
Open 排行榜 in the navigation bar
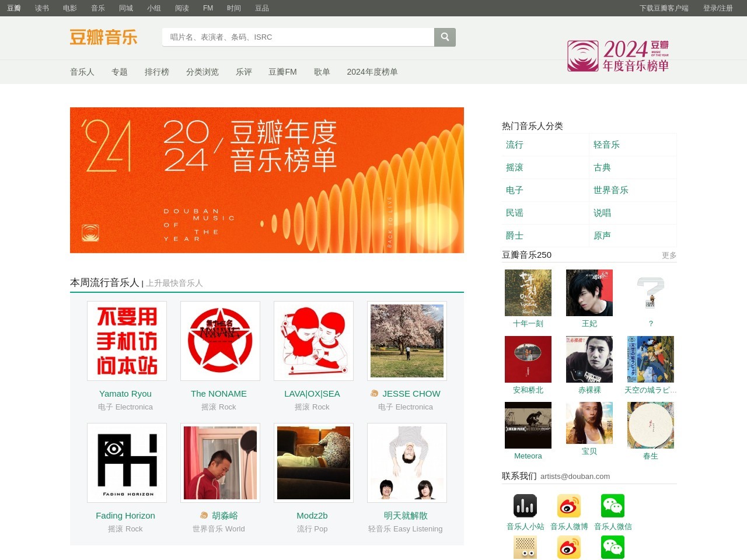[x=157, y=72]
